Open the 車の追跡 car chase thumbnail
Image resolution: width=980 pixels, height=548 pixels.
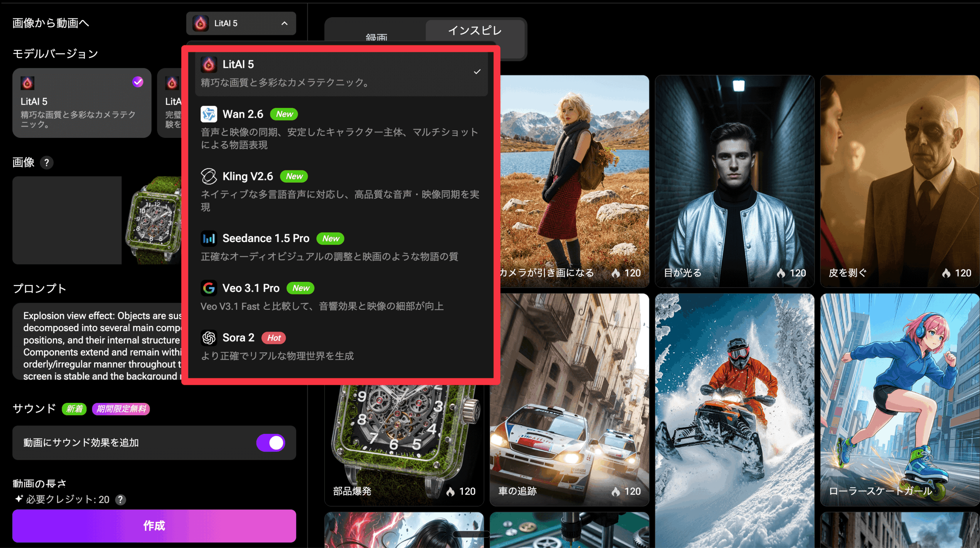pyautogui.click(x=569, y=399)
